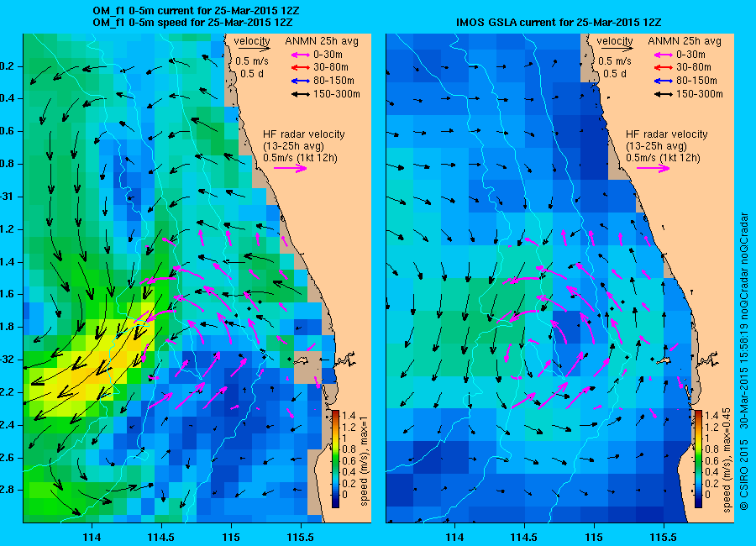Screen dimensions: 756x546
Task: Click the magenta 0-30m legend arrow, right panel
Action: (x=664, y=55)
